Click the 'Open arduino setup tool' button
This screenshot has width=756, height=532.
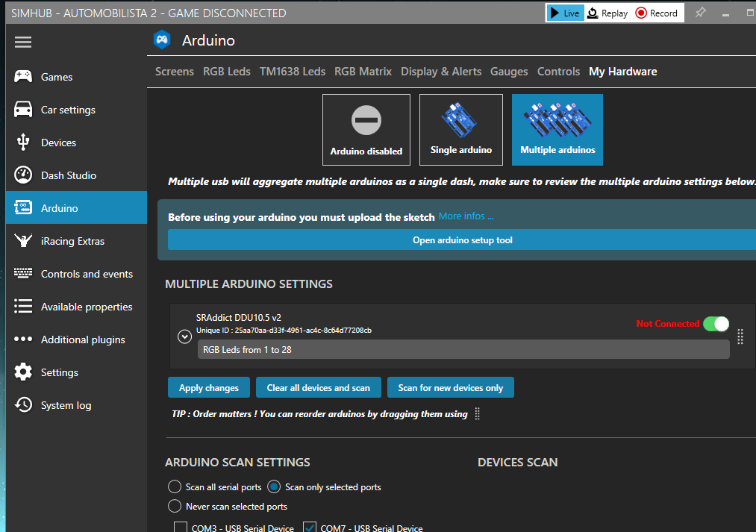point(461,240)
